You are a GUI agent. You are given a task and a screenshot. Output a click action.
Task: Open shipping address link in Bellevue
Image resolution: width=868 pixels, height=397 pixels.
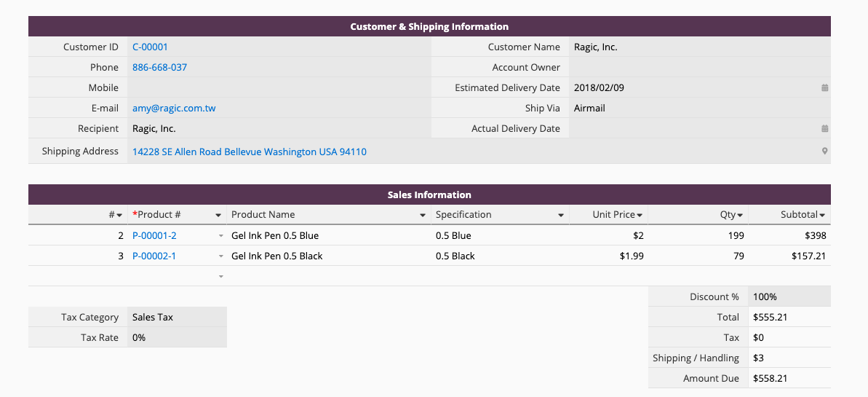pyautogui.click(x=249, y=152)
